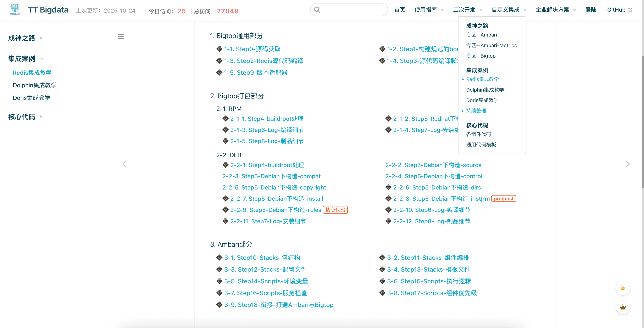Image resolution: width=644 pixels, height=328 pixels.
Task: Click the TT Bigdata tree logo
Action: pos(15,9)
